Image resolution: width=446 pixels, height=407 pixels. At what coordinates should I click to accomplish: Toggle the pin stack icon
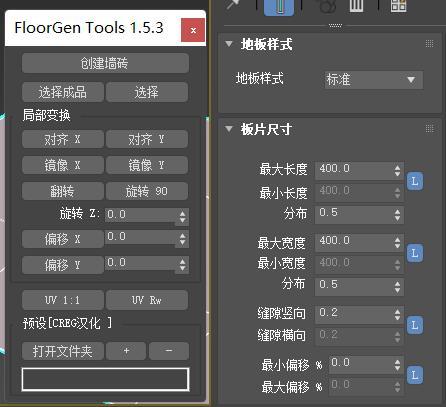pos(232,5)
